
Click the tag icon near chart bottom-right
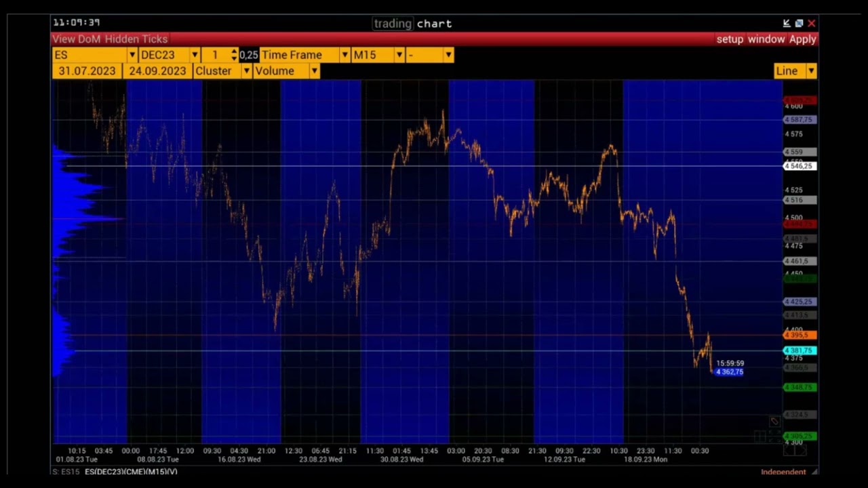pyautogui.click(x=774, y=422)
